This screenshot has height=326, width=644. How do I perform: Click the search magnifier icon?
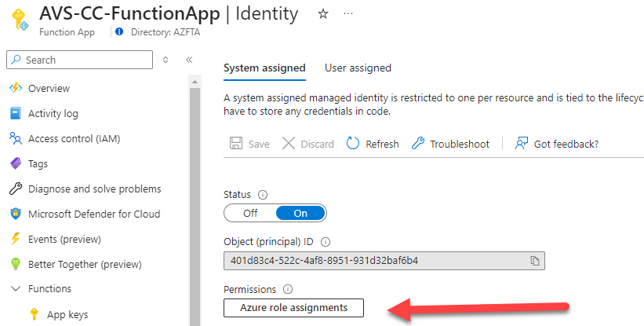pyautogui.click(x=16, y=60)
